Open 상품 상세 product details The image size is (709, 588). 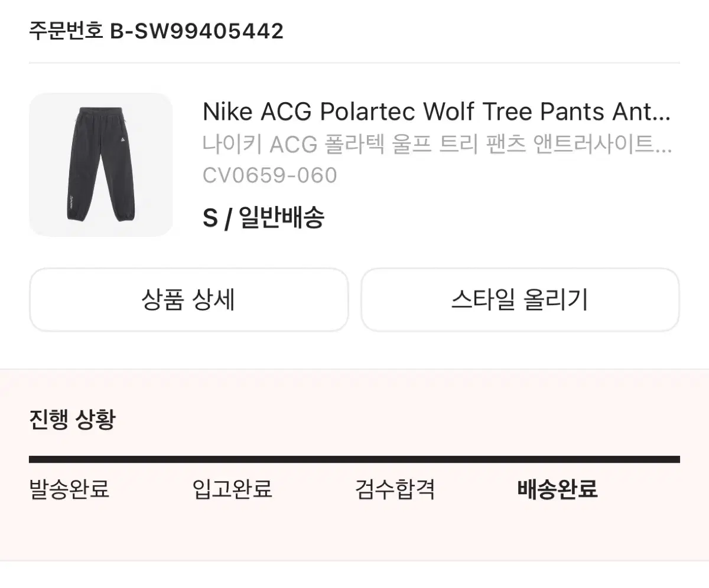[189, 300]
